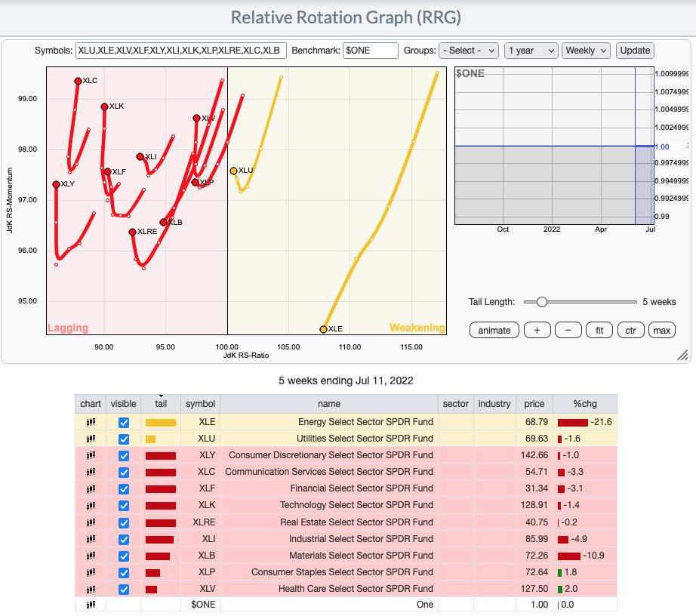Open the Weekly interval dropdown

[x=586, y=51]
